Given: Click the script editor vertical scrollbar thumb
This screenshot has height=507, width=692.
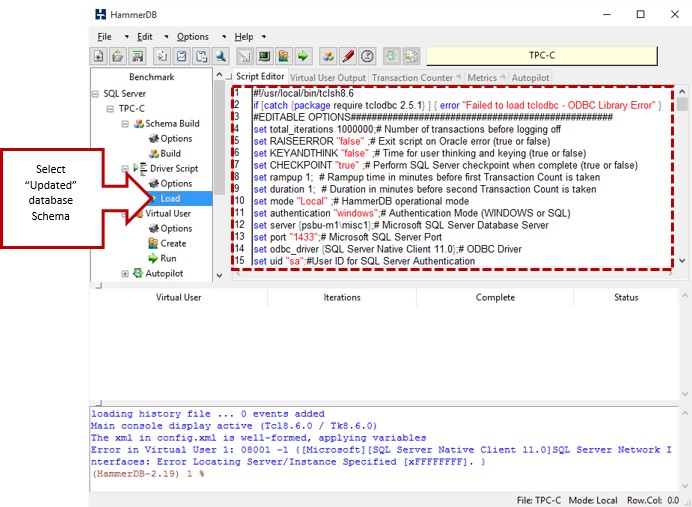Looking at the screenshot, I should [682, 104].
